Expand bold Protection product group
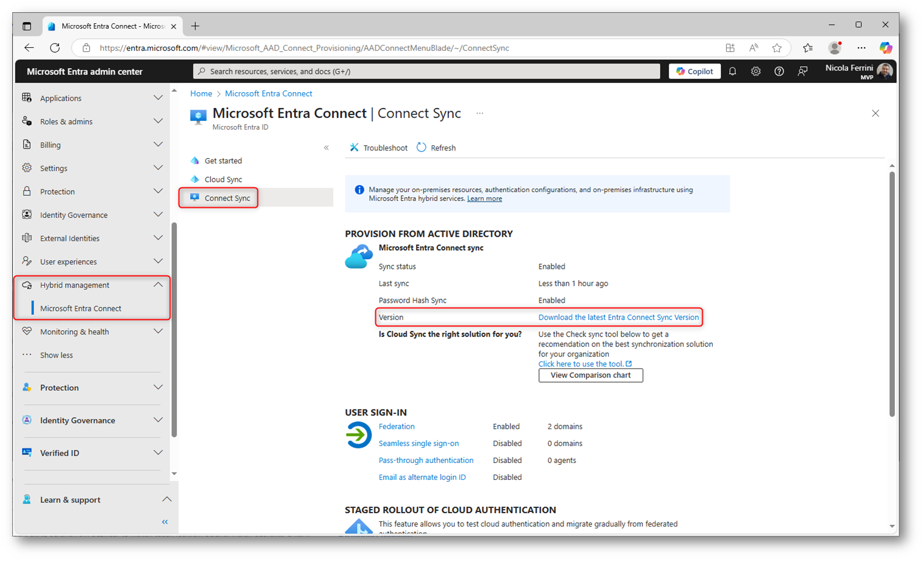Image resolution: width=924 pixels, height=561 pixels. pyautogui.click(x=92, y=387)
